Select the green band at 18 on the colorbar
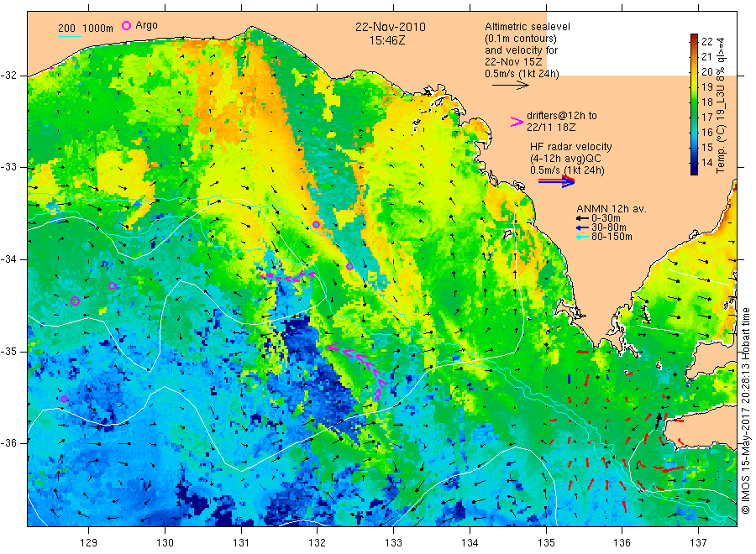This screenshot has height=554, width=756. pos(694,102)
